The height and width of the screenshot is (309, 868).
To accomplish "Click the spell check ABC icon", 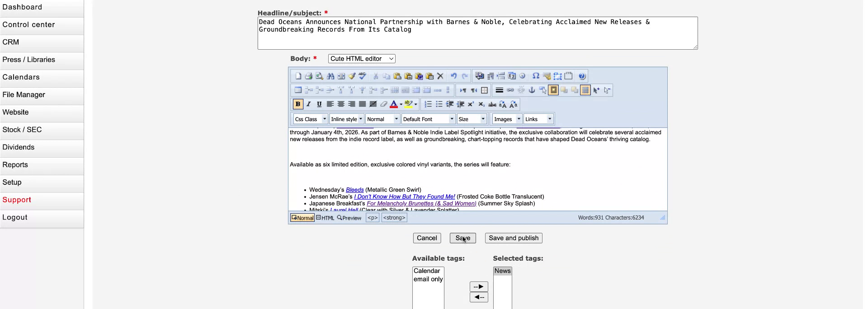I will [363, 76].
